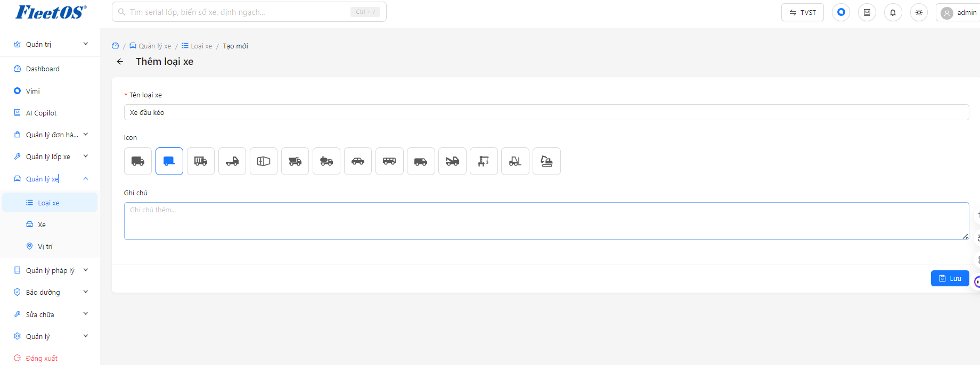Open Vimi in the sidebar
This screenshot has height=365, width=980.
(x=50, y=91)
